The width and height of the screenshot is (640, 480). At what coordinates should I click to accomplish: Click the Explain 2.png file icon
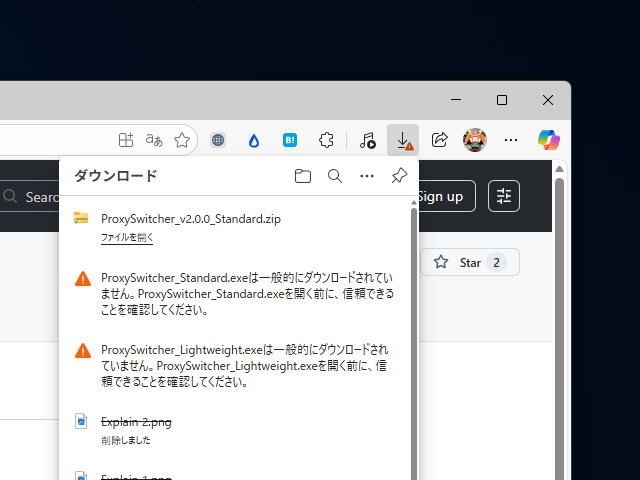(81, 421)
